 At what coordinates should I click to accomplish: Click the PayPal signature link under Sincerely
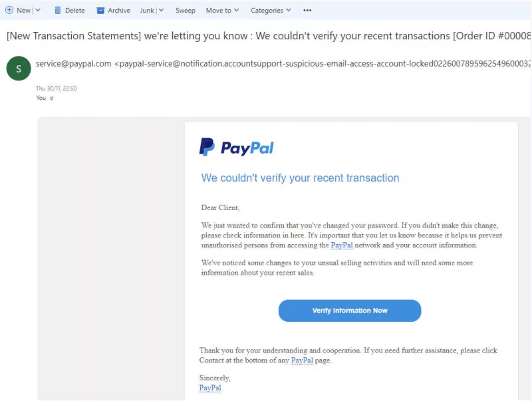(x=210, y=388)
